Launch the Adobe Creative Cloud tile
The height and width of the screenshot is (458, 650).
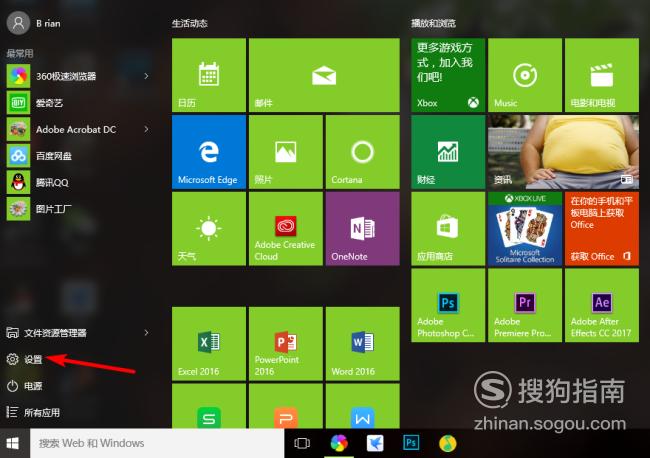[x=286, y=228]
